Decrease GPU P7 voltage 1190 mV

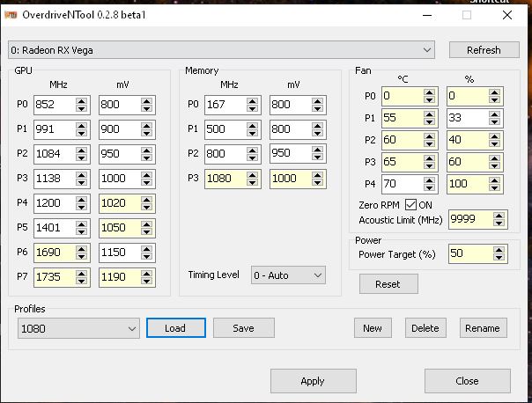(x=146, y=281)
